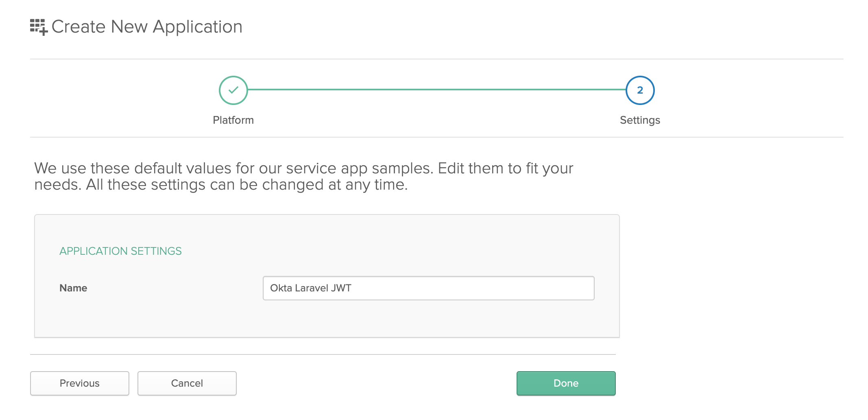The width and height of the screenshot is (868, 420).
Task: Click Cancel to abandon application creation
Action: 187,383
